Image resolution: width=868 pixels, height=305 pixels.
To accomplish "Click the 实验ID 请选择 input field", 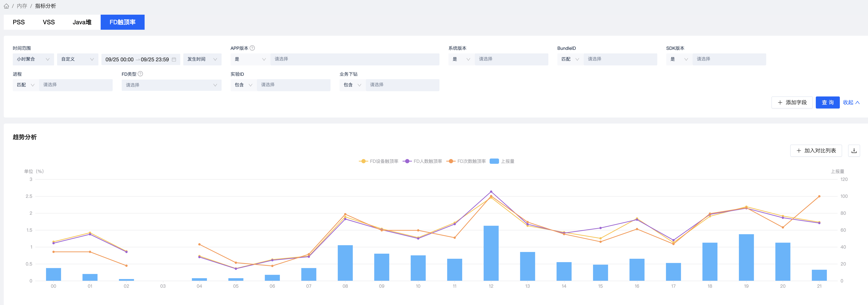I will pyautogui.click(x=294, y=85).
